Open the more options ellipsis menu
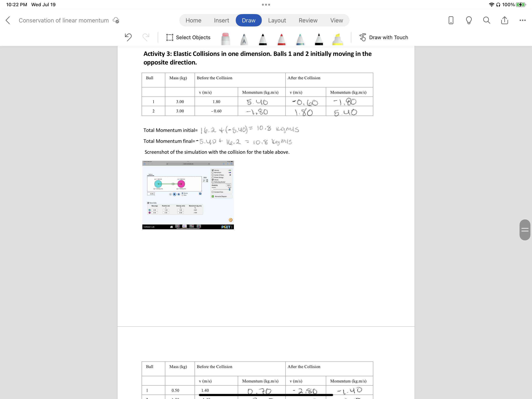The height and width of the screenshot is (399, 532). (x=522, y=20)
